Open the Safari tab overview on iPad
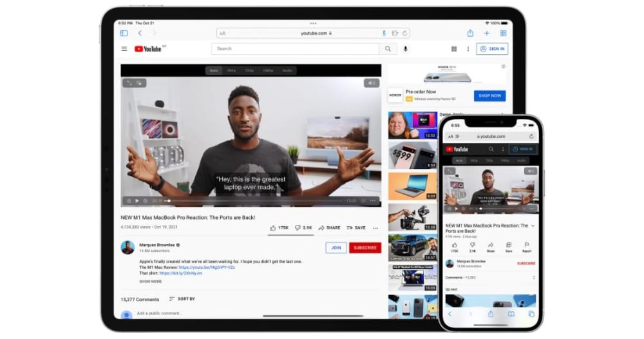Viewport: 644px width, 339px height. [x=503, y=34]
